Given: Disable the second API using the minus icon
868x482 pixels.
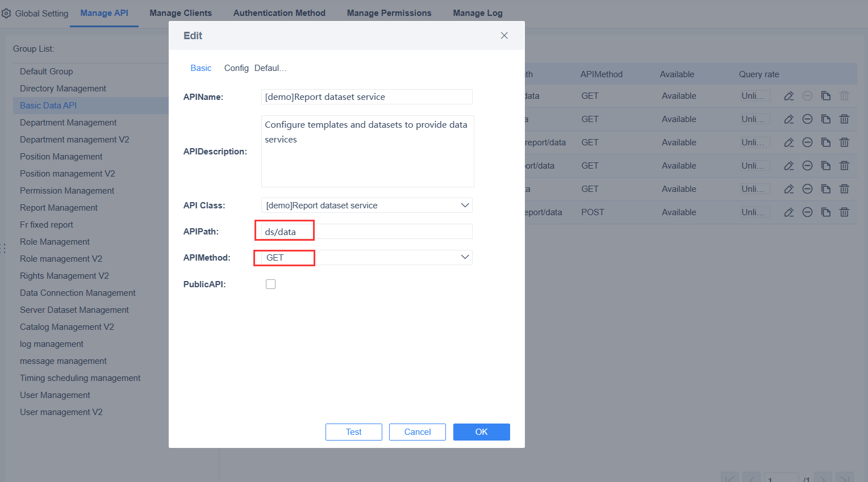Looking at the screenshot, I should tap(807, 119).
